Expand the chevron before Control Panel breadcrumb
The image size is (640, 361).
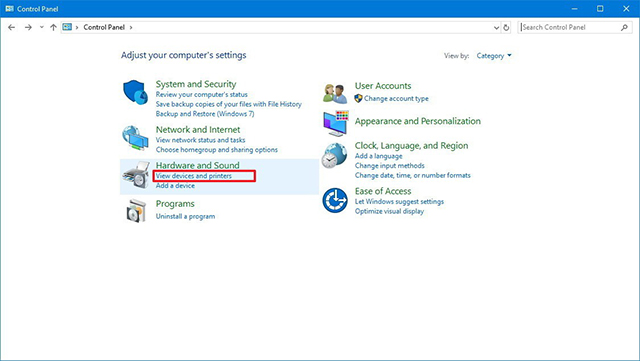point(77,27)
